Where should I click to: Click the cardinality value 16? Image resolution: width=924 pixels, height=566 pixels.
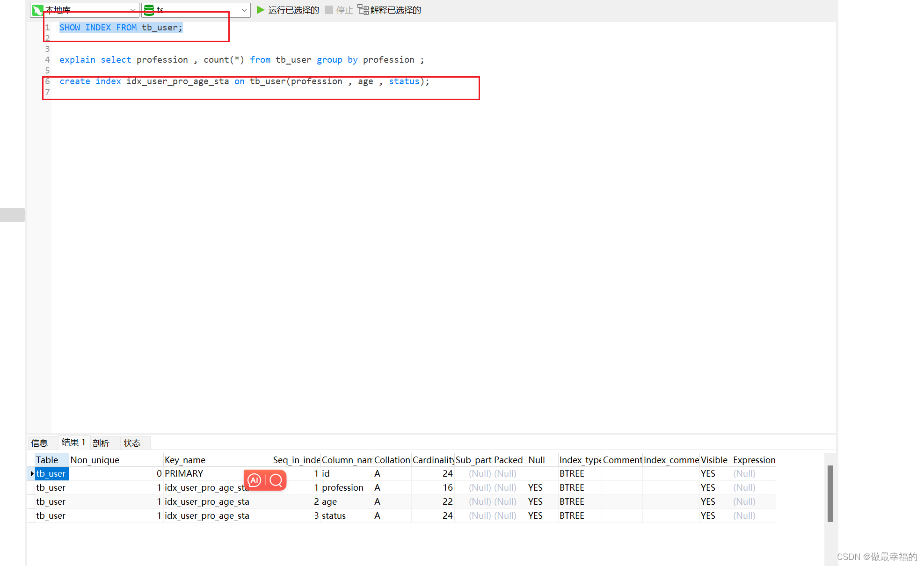(x=433, y=487)
